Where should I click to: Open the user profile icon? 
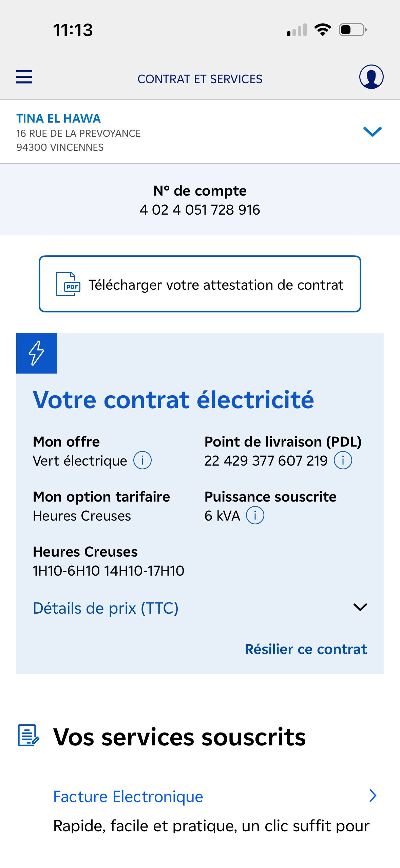point(371,77)
